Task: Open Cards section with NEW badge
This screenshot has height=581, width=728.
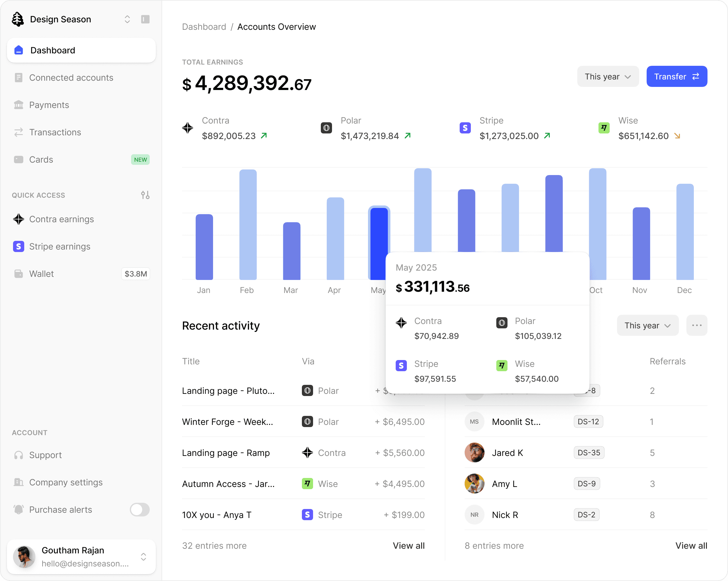Action: coord(41,160)
